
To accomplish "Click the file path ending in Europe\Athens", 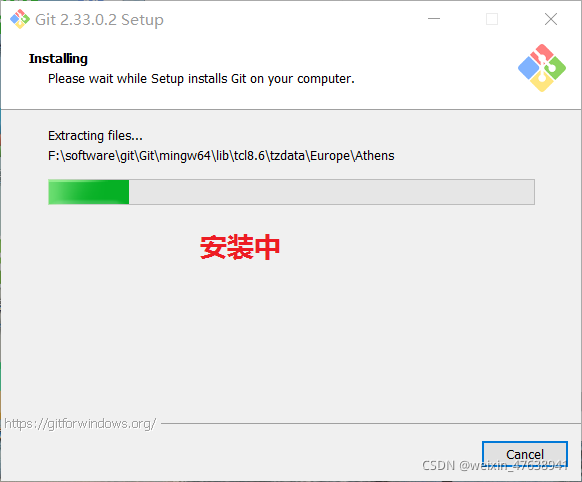I will (x=221, y=156).
